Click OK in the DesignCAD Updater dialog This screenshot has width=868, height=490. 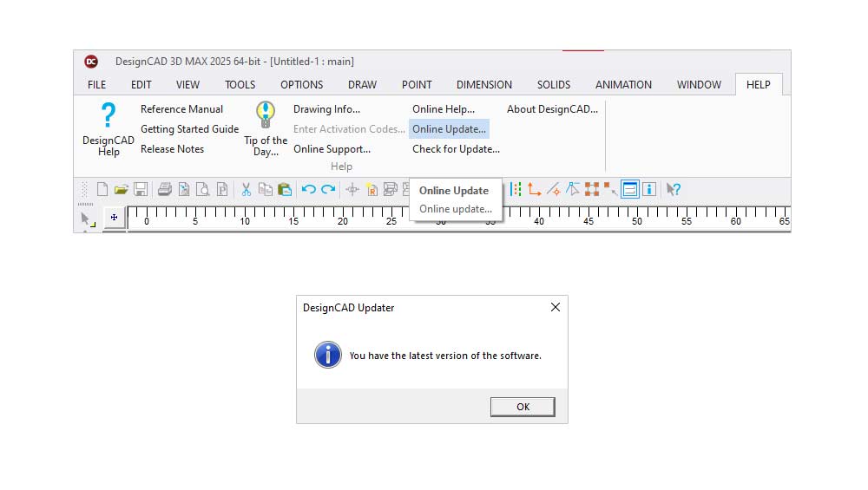coord(523,407)
